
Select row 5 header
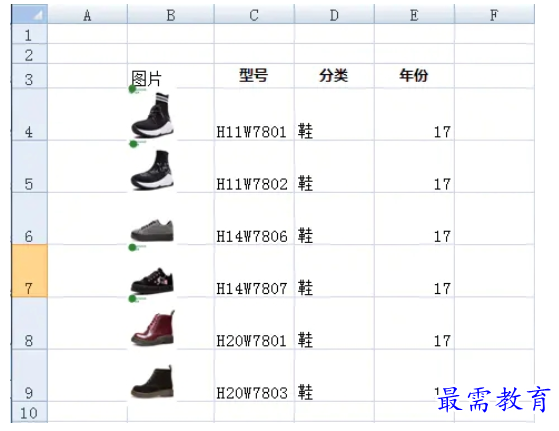click(x=30, y=166)
